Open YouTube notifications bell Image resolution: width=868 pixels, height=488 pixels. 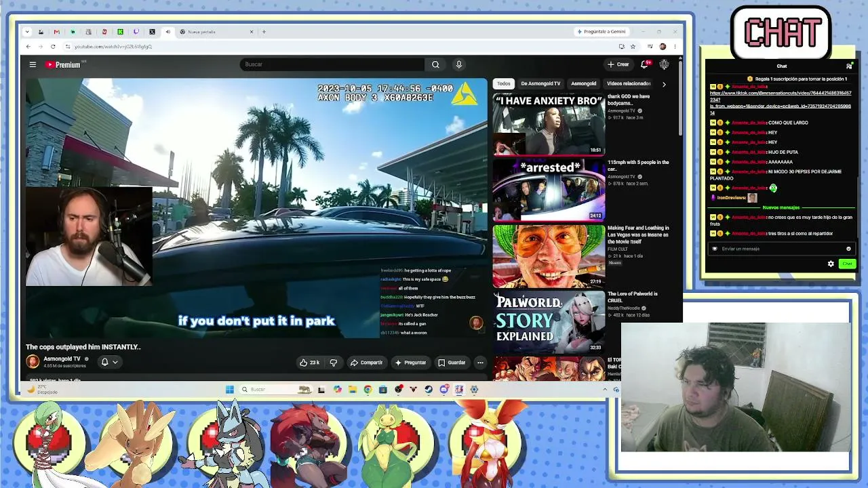(x=644, y=64)
